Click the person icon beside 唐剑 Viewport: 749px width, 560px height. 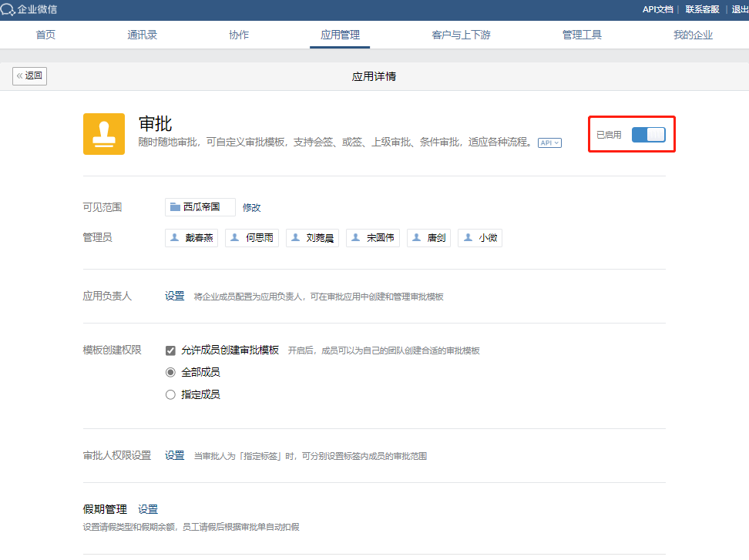(417, 238)
